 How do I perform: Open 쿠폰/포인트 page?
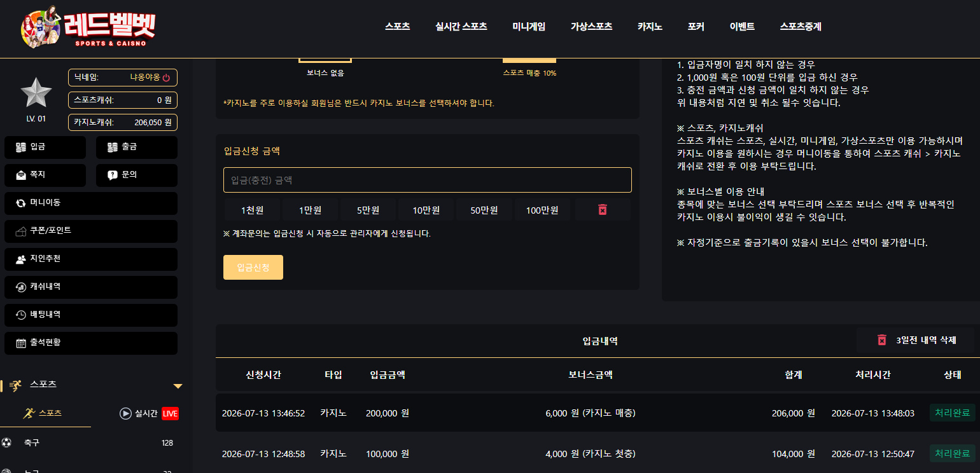[91, 231]
